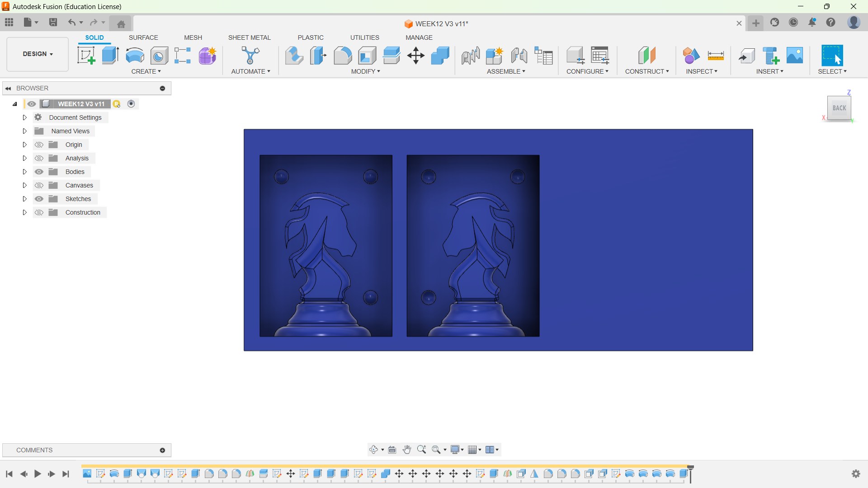
Task: Click the Revolve tool icon
Action: 135,56
